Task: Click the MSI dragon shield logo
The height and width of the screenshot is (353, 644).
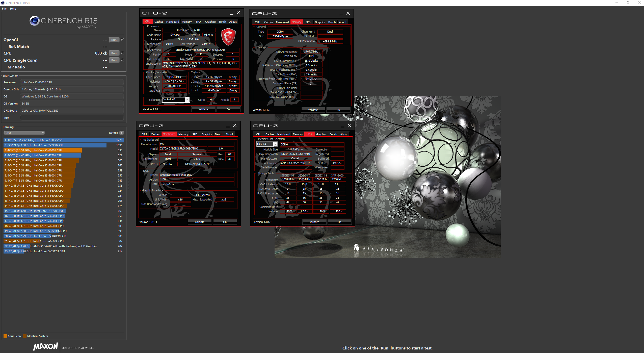Action: click(228, 37)
